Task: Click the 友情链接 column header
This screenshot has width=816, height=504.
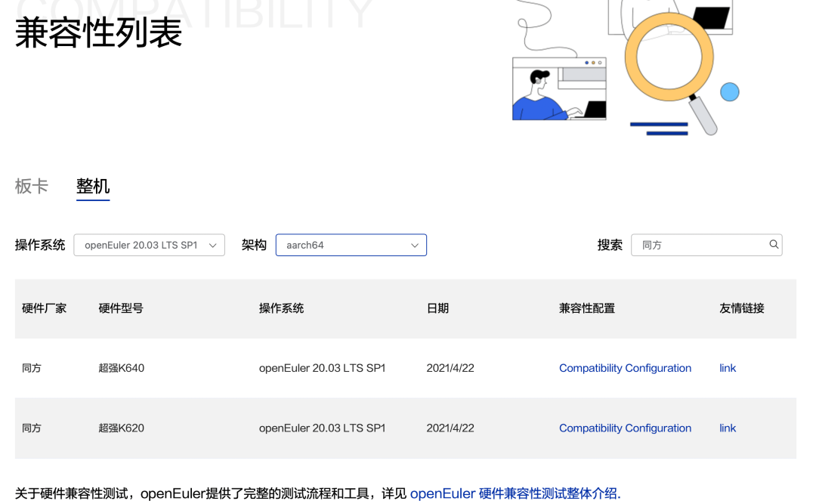Action: pos(742,308)
